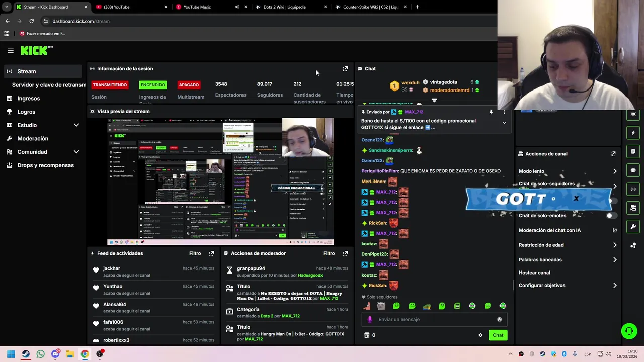Open Logros in the left sidebar
Viewport: 644px width, 362px height.
point(26,112)
